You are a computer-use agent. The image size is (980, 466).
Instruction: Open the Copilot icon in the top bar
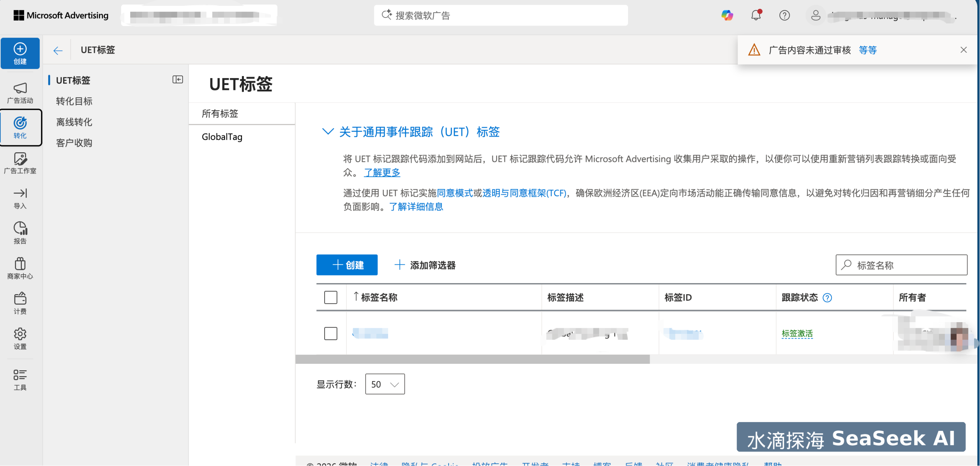tap(727, 15)
